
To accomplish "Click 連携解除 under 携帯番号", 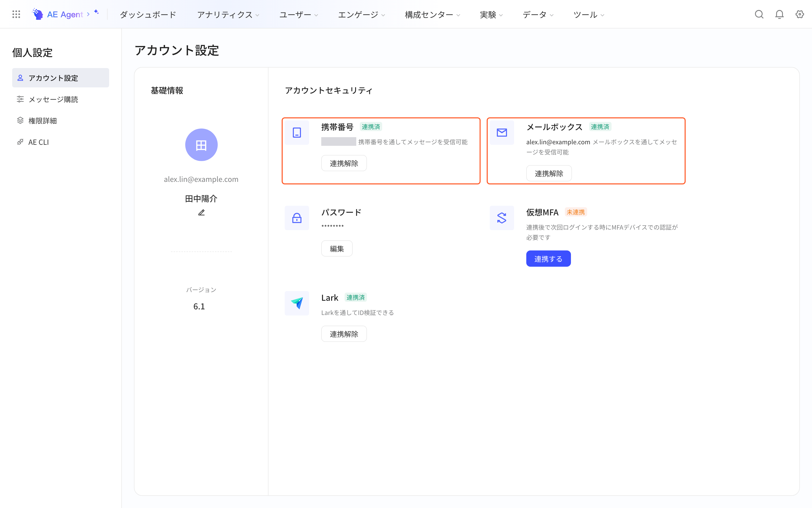I will click(344, 163).
